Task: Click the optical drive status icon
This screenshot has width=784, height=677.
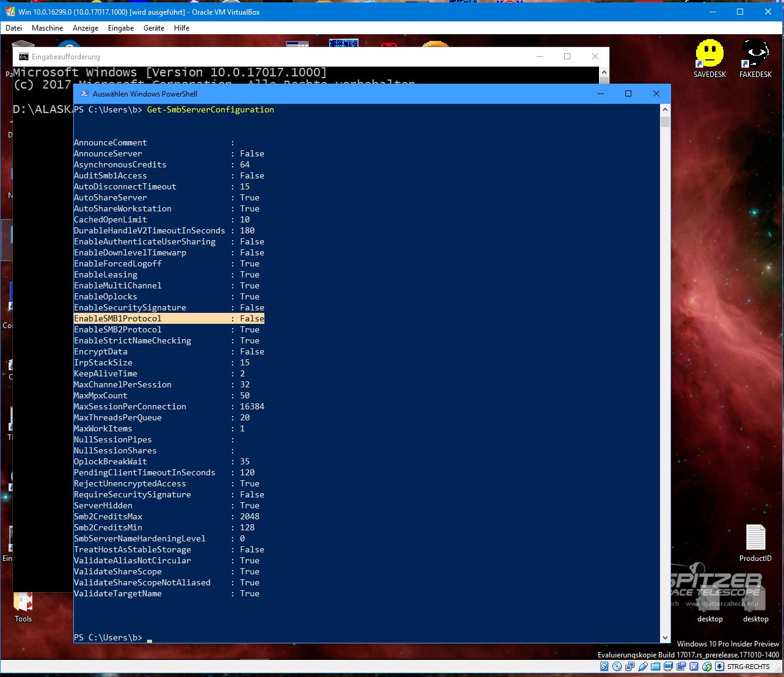Action: tap(617, 666)
